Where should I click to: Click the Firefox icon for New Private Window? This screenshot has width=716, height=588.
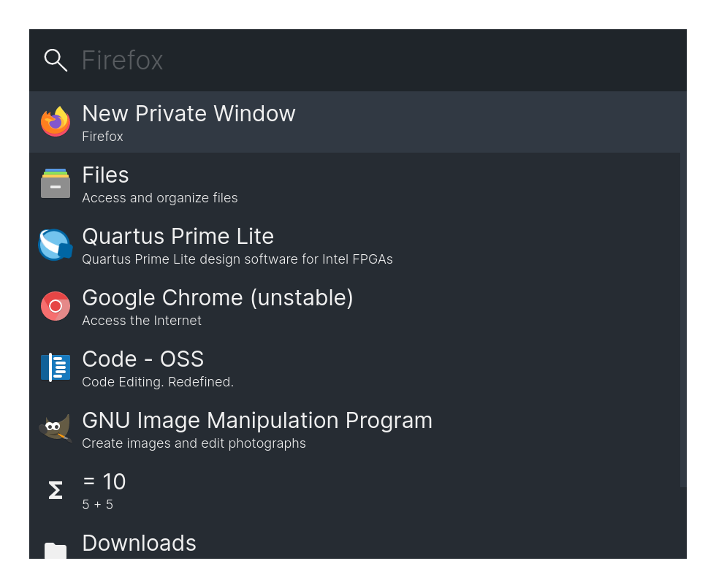[56, 121]
